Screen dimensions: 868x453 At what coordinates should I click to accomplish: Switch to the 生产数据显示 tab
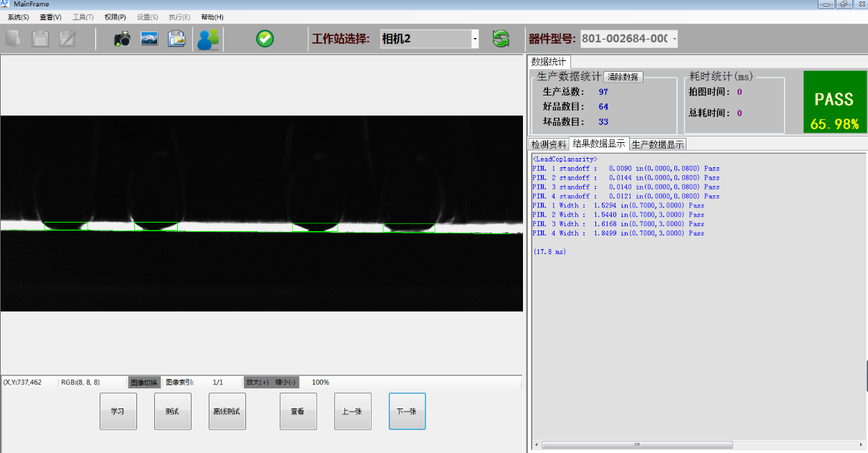[x=658, y=144]
